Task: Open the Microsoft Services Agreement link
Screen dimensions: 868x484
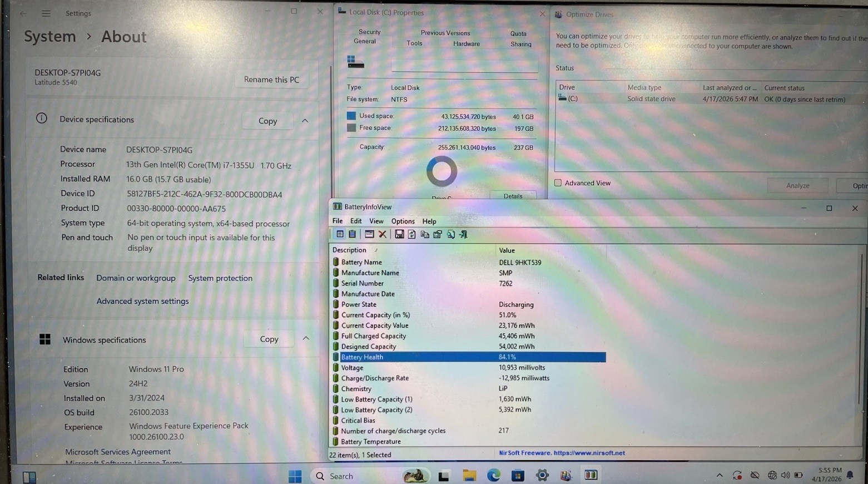Action: tap(118, 452)
